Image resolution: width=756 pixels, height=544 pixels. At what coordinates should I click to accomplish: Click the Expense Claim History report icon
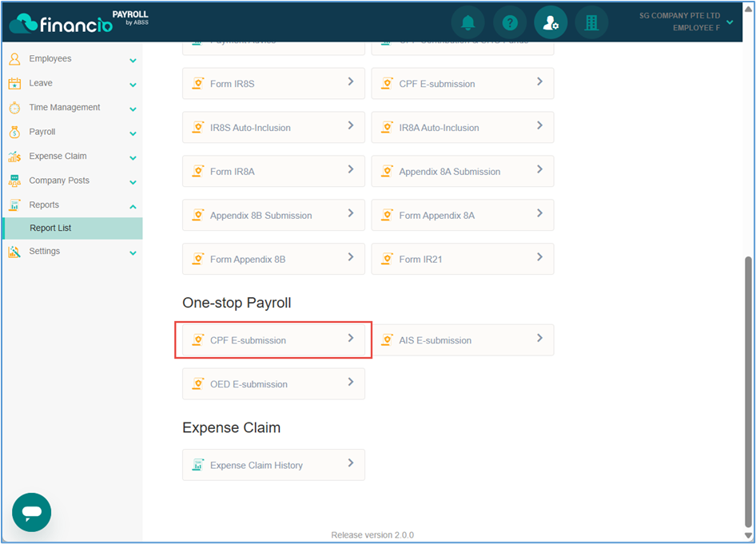coord(197,465)
